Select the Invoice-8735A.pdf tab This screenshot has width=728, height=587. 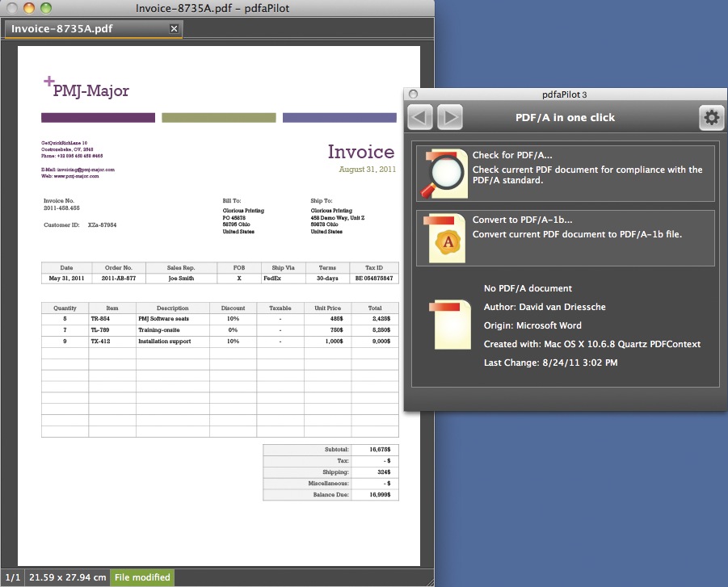93,29
